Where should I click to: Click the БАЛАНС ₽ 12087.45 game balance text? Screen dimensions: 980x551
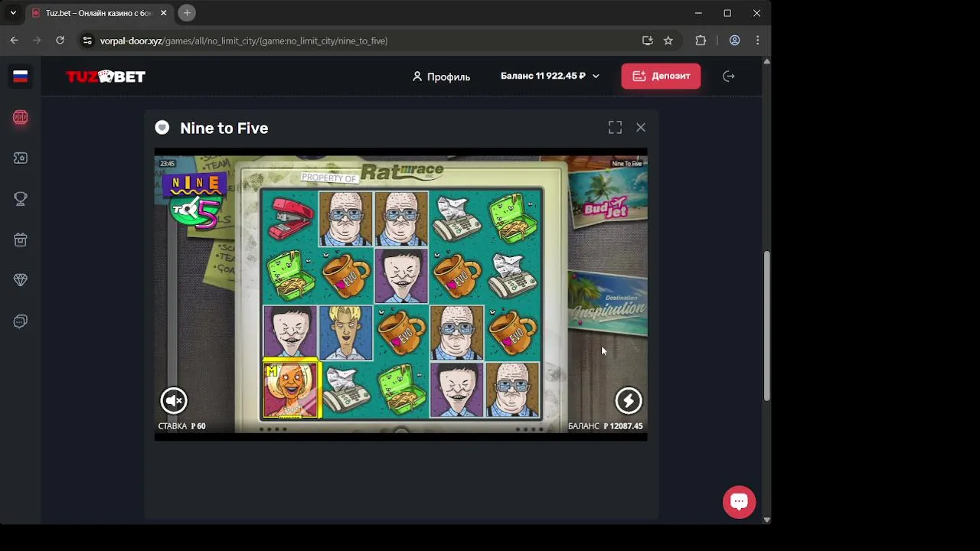click(x=606, y=426)
